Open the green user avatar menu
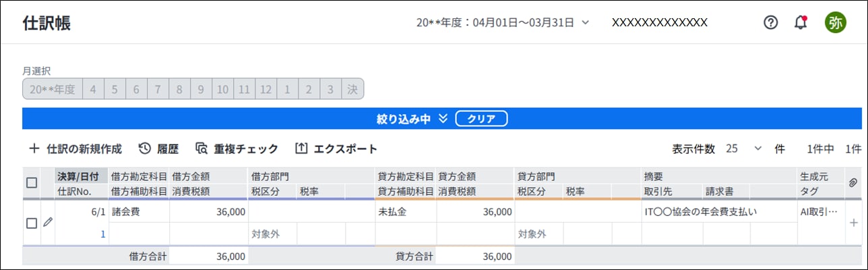 [836, 22]
